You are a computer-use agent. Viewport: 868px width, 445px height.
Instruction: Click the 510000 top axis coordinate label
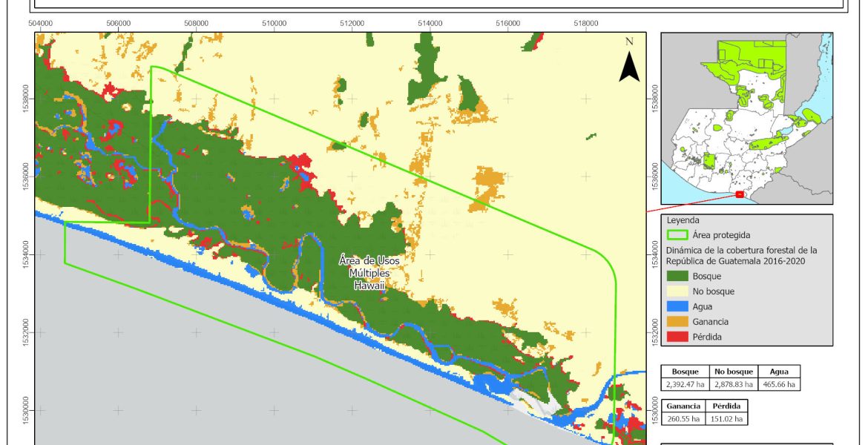pos(274,23)
